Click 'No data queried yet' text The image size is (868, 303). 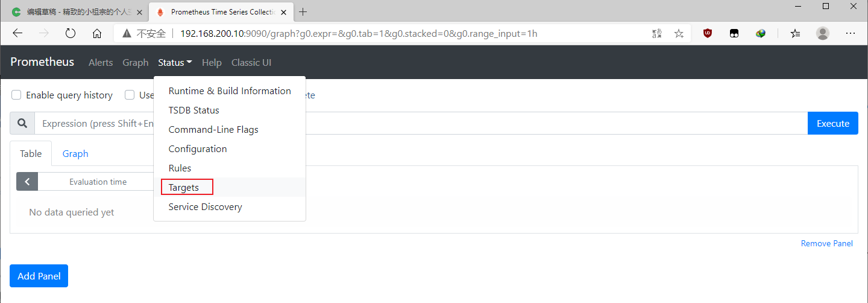72,212
